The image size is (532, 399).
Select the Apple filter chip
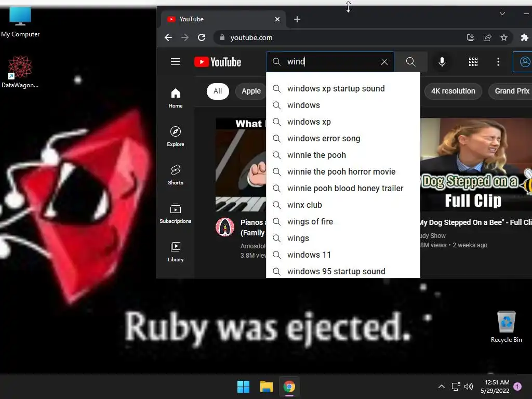(251, 91)
